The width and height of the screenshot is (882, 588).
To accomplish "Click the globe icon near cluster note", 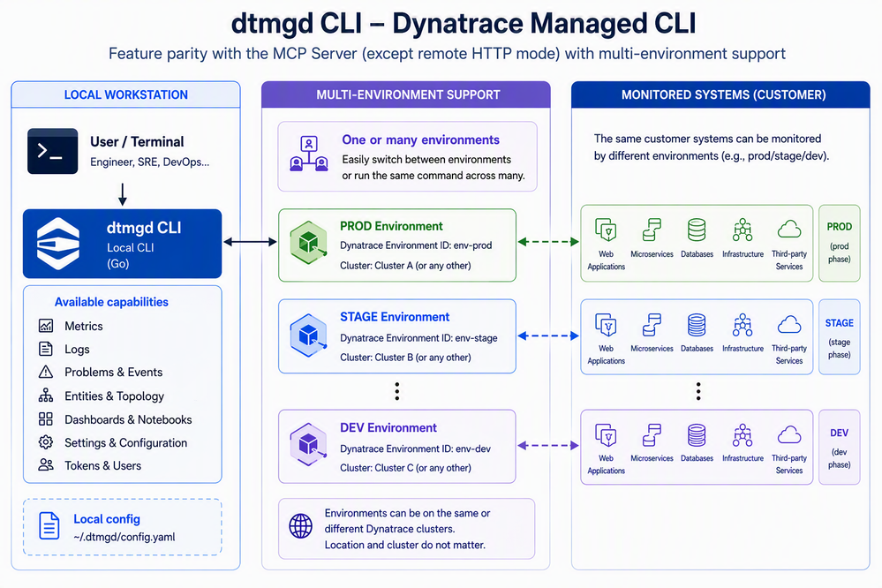I will point(301,526).
